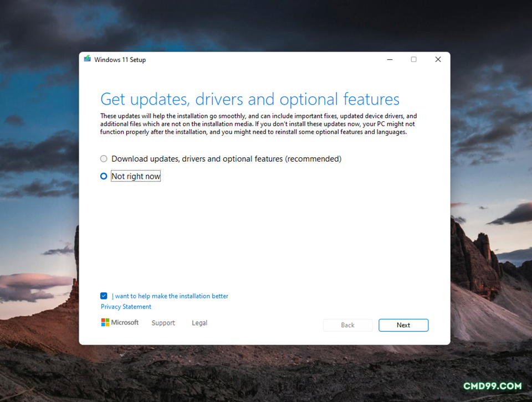Open the Support link
532x402 pixels.
[163, 323]
